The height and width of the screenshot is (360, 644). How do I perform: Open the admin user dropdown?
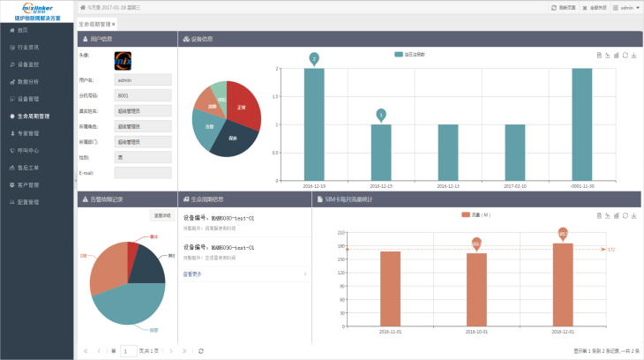627,7
